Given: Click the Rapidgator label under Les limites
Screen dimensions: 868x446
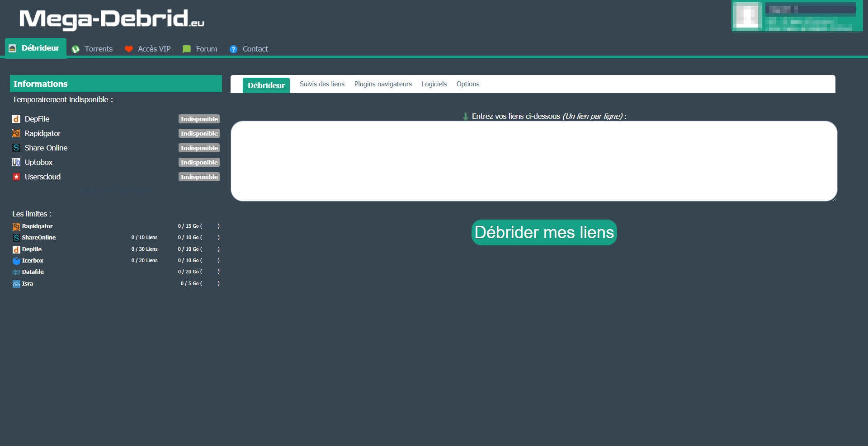Looking at the screenshot, I should click(37, 226).
